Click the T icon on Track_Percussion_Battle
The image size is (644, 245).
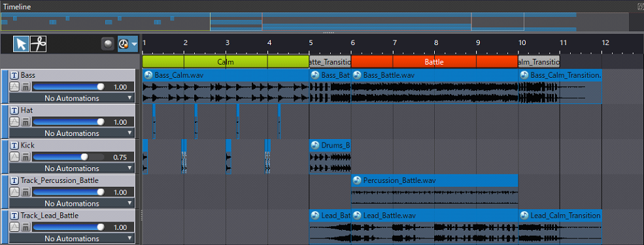pos(14,180)
